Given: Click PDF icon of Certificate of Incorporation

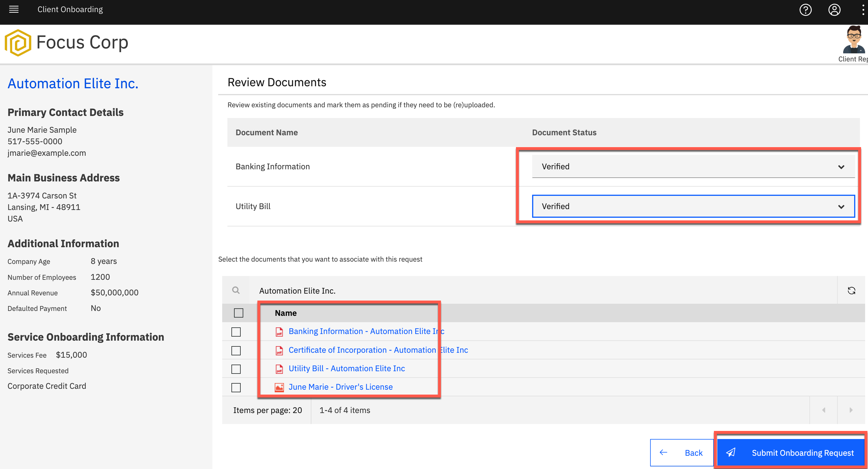Looking at the screenshot, I should point(279,350).
